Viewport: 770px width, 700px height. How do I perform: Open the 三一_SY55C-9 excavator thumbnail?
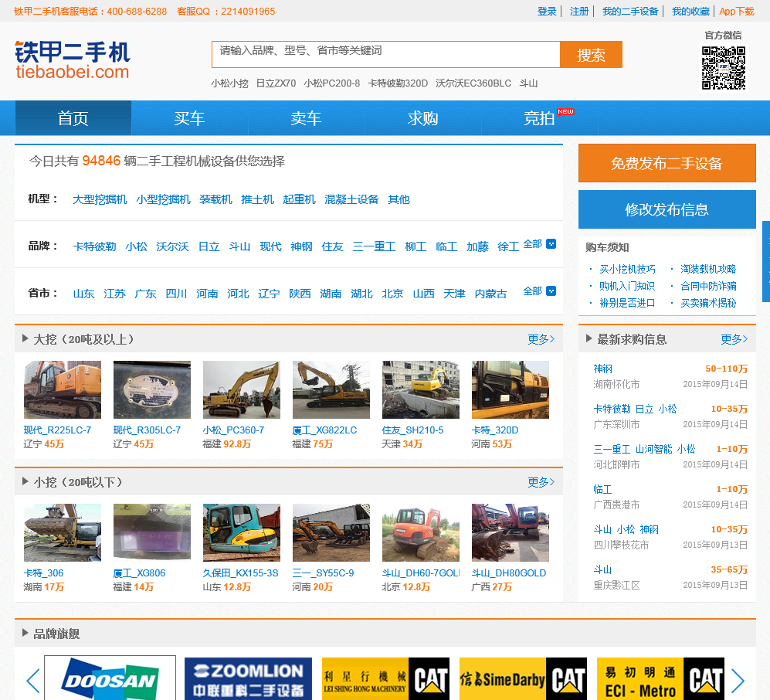(x=331, y=533)
